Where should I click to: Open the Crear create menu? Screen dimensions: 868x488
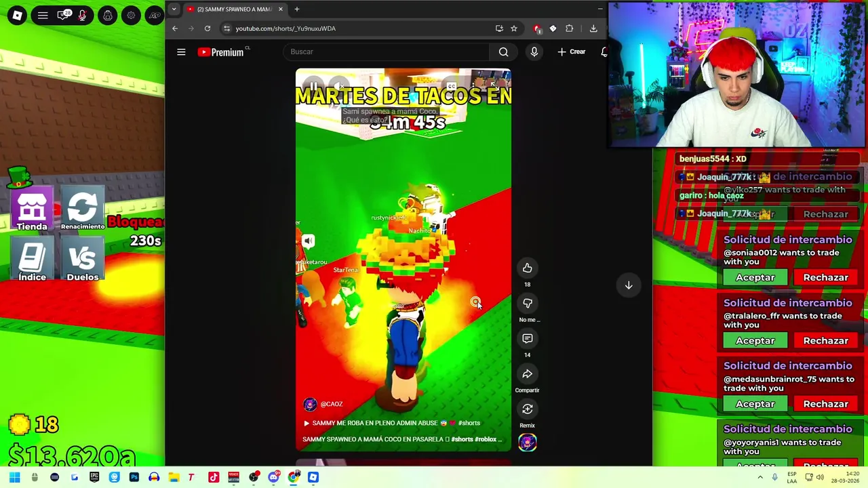tap(572, 52)
